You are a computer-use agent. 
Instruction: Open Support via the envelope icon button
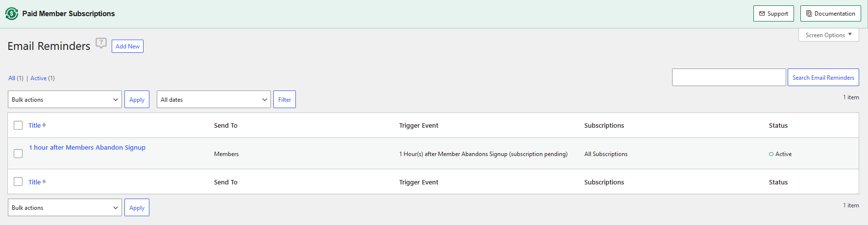(773, 14)
